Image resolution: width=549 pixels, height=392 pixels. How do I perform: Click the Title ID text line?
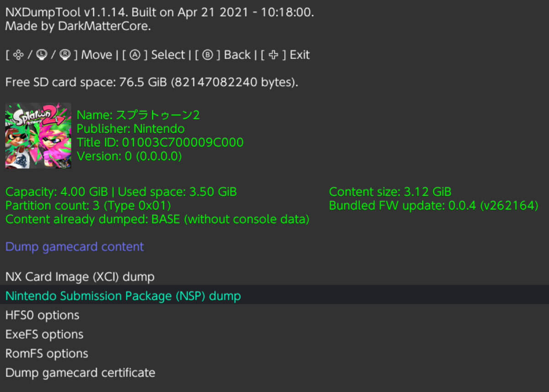click(160, 143)
